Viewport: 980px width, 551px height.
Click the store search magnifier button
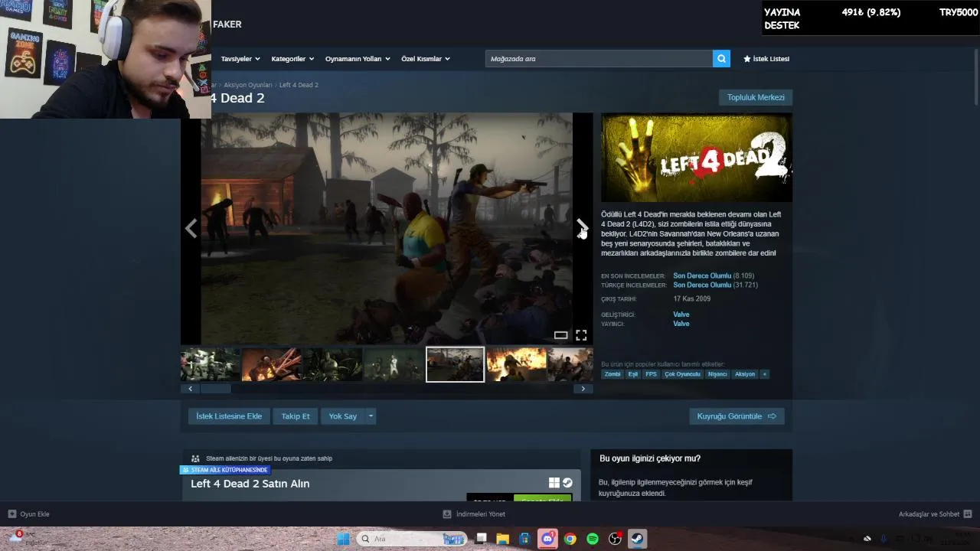(x=721, y=59)
